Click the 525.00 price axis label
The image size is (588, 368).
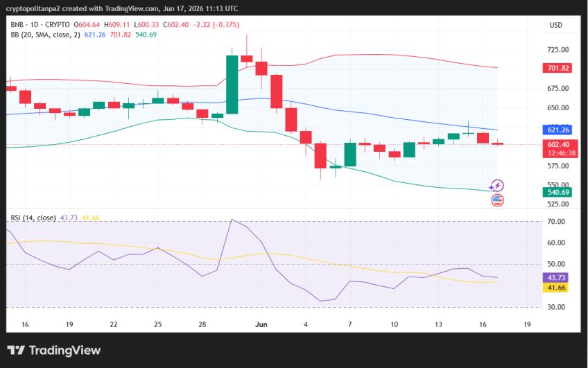[557, 204]
